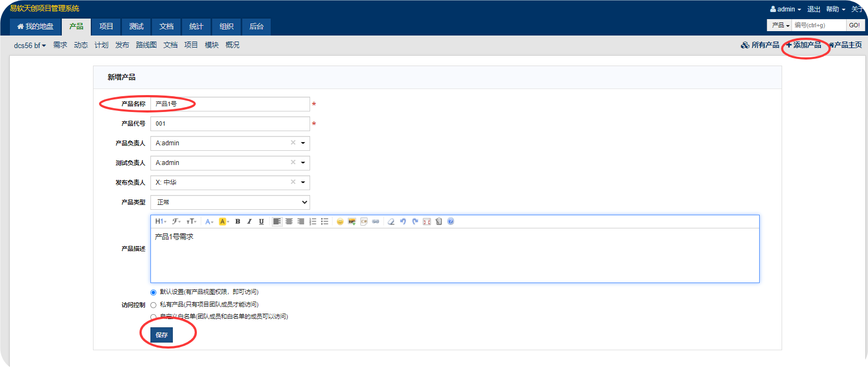Viewport: 868px width, 371px height.
Task: Undo last editor action
Action: pos(403,221)
